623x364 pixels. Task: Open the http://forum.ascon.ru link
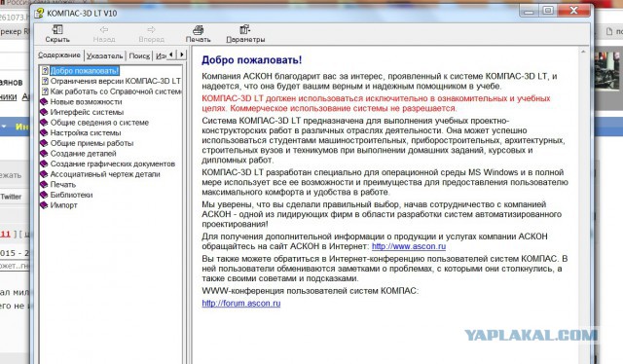tap(240, 304)
